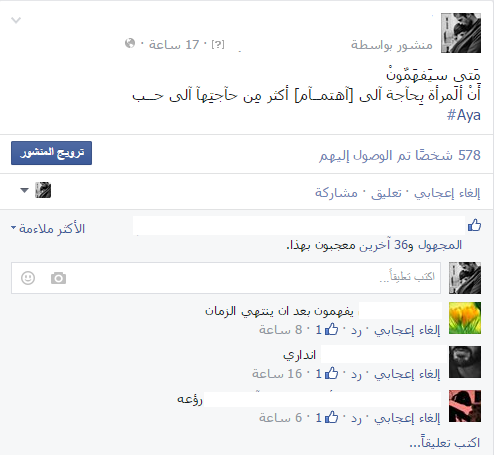
Task: Click the emoji smiley icon
Action: click(28, 278)
